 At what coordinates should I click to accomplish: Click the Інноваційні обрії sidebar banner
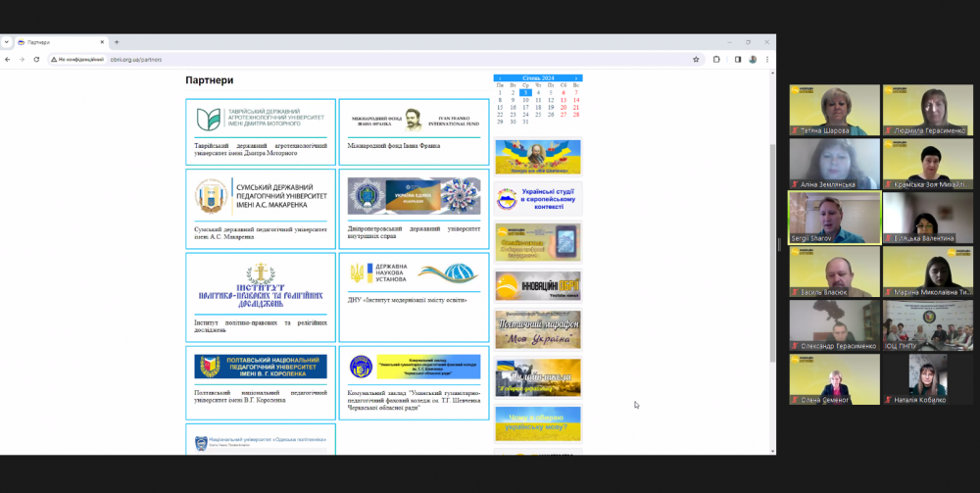(x=538, y=285)
